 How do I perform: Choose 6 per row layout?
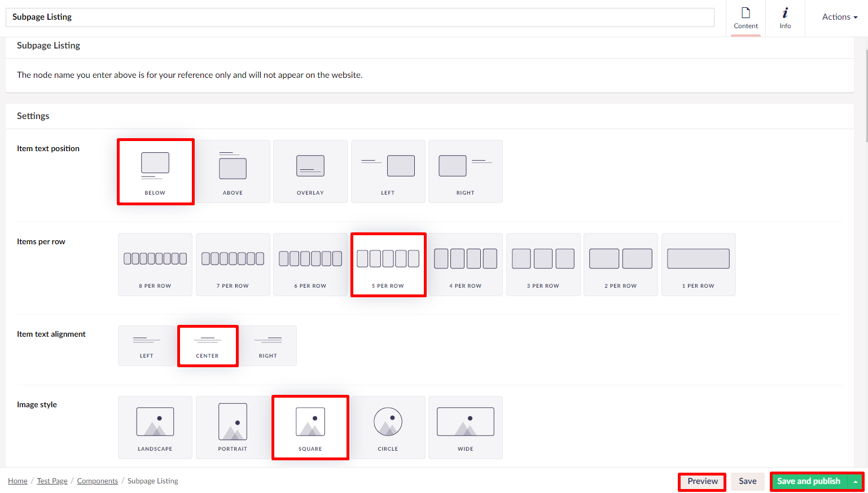[310, 265]
